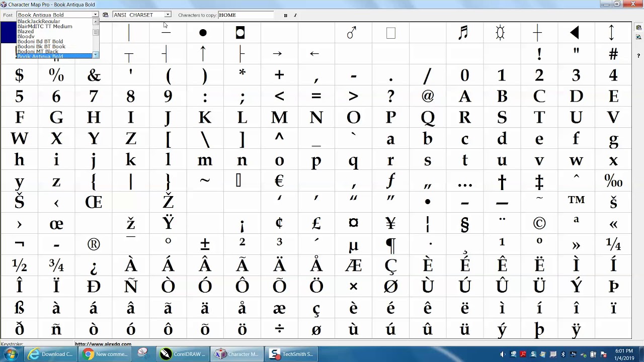Click the globe search icon on the right edge
This screenshot has width=644, height=362.
tap(638, 37)
